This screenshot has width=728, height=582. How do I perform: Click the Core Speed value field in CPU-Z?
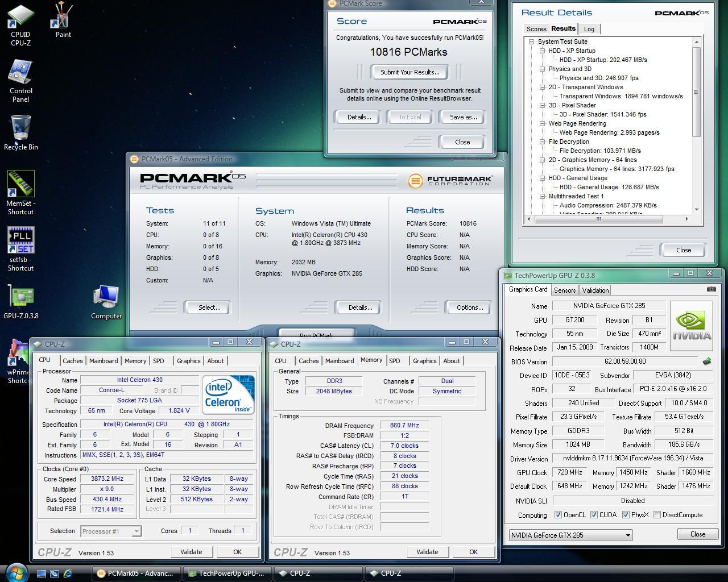[x=107, y=479]
